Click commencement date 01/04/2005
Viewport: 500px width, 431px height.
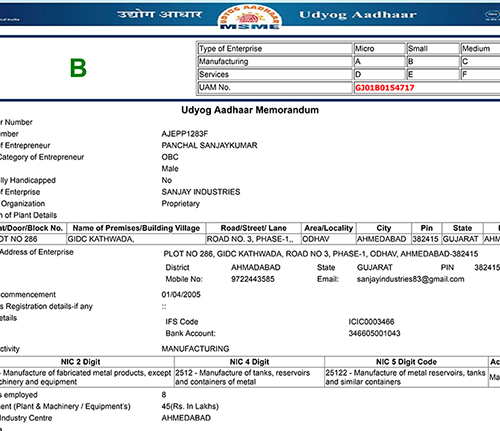pyautogui.click(x=181, y=295)
